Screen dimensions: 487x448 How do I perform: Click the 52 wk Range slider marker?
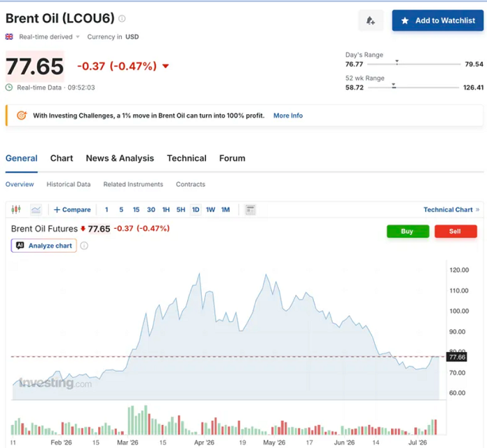(x=394, y=86)
